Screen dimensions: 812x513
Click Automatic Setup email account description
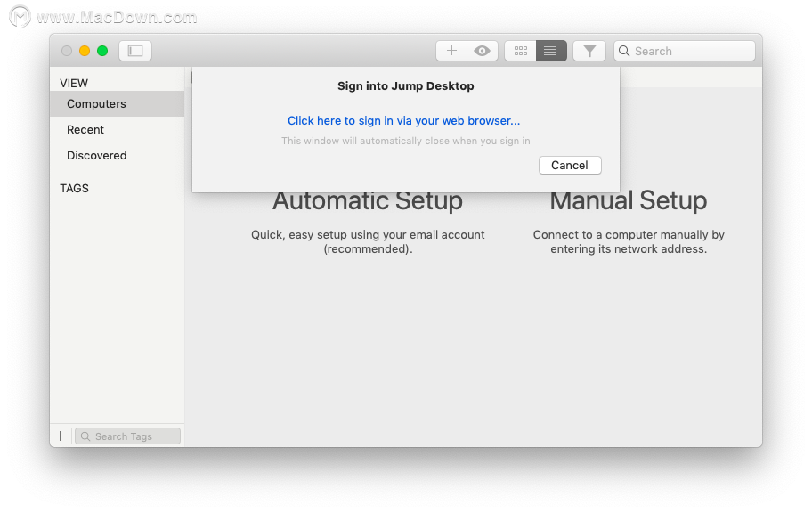[x=368, y=242]
